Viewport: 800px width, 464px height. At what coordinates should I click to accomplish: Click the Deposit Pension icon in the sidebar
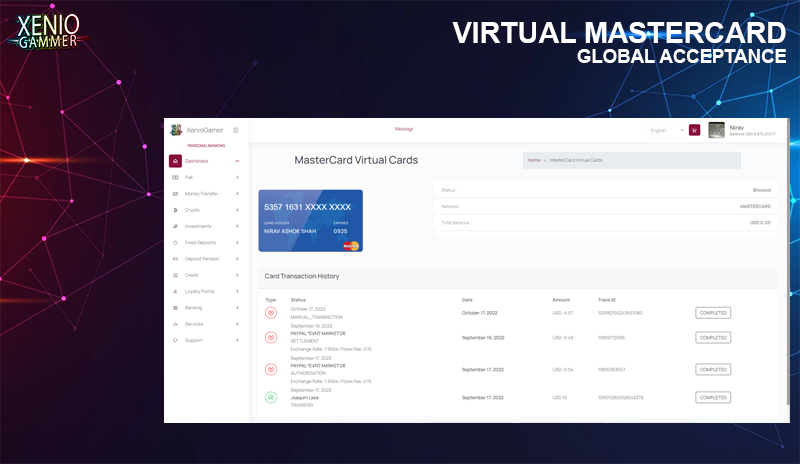pyautogui.click(x=176, y=259)
